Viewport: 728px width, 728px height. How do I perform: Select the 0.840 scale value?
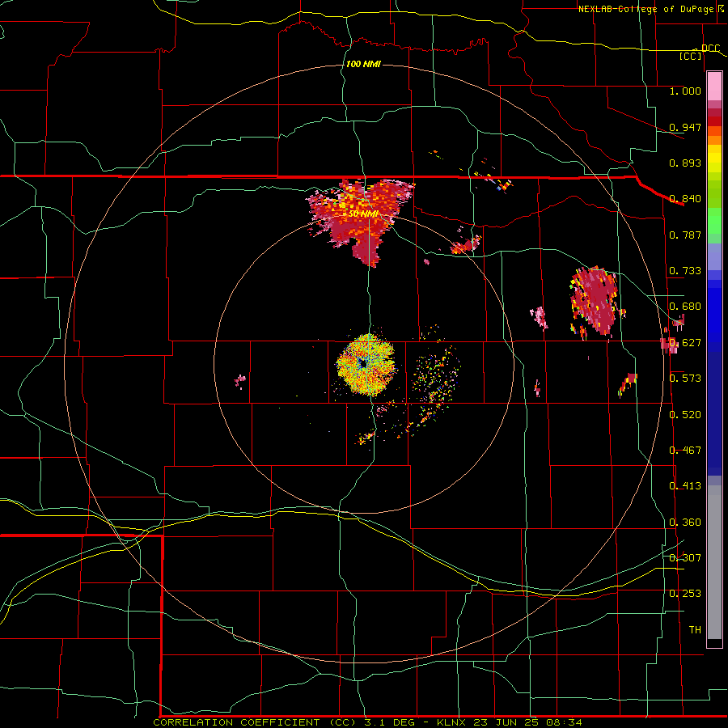tap(685, 199)
